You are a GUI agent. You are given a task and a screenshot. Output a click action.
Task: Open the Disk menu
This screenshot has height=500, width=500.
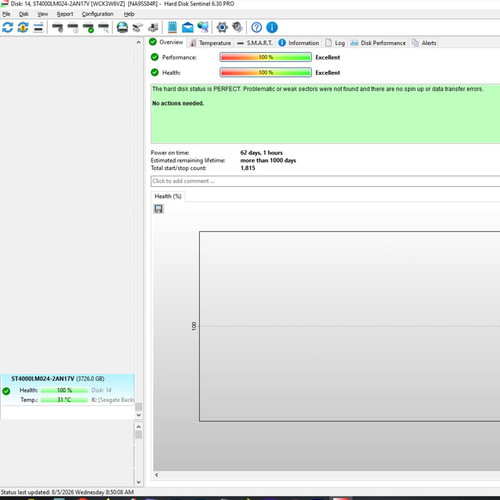tap(24, 14)
